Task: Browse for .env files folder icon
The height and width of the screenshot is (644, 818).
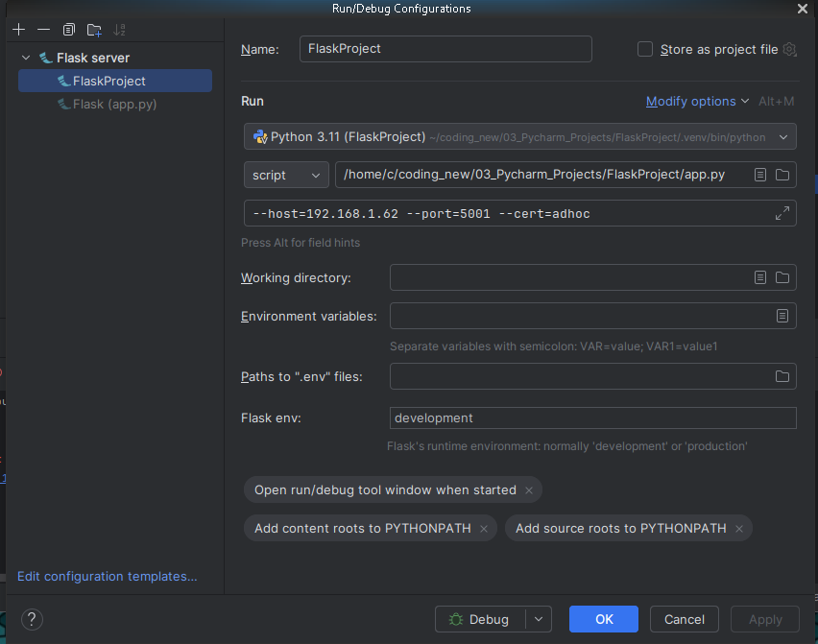Action: coord(782,376)
